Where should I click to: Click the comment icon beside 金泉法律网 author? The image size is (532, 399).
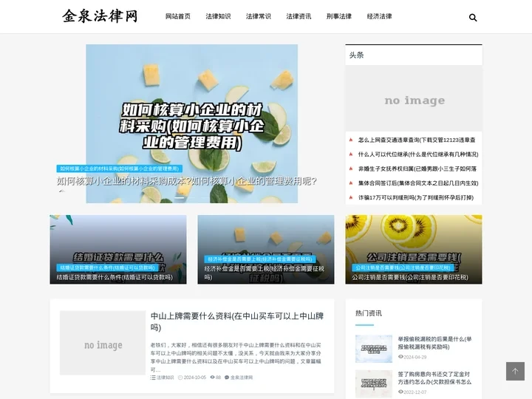(x=227, y=378)
